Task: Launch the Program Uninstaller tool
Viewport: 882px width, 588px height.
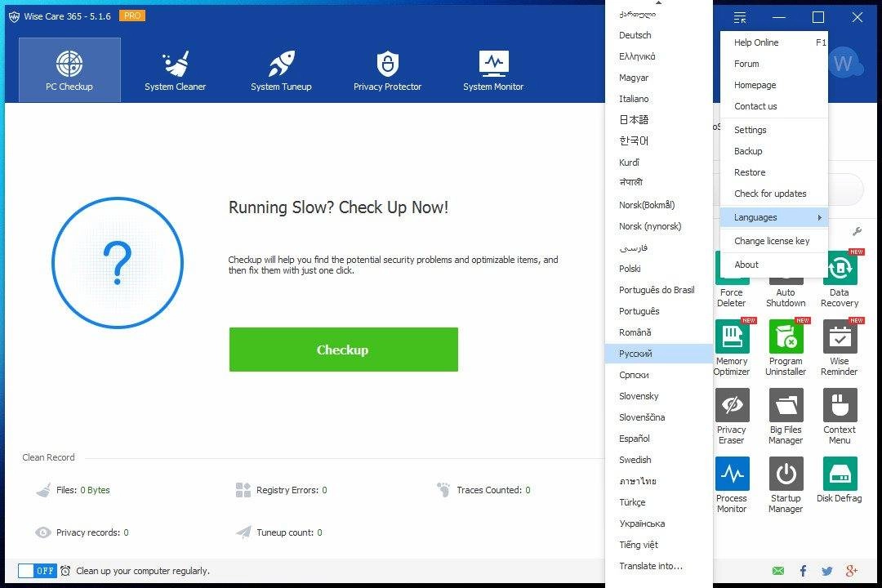Action: (786, 348)
